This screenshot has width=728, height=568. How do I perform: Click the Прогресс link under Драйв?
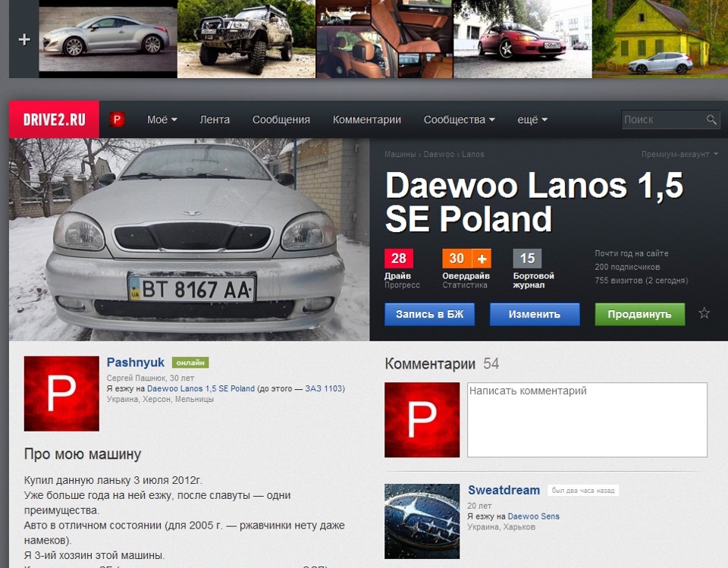pyautogui.click(x=402, y=284)
